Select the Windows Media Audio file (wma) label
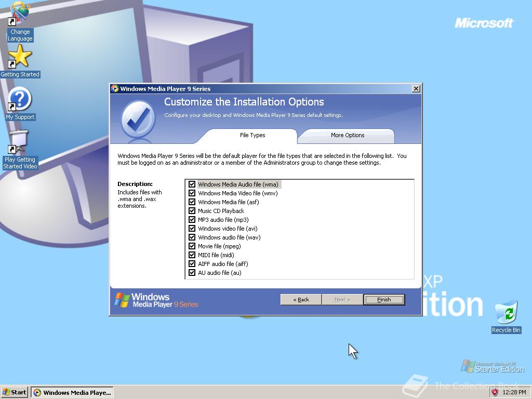This screenshot has height=399, width=532. click(238, 184)
